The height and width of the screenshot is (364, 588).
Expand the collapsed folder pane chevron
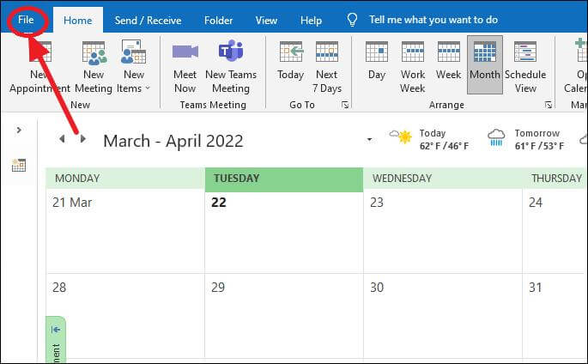tap(19, 130)
